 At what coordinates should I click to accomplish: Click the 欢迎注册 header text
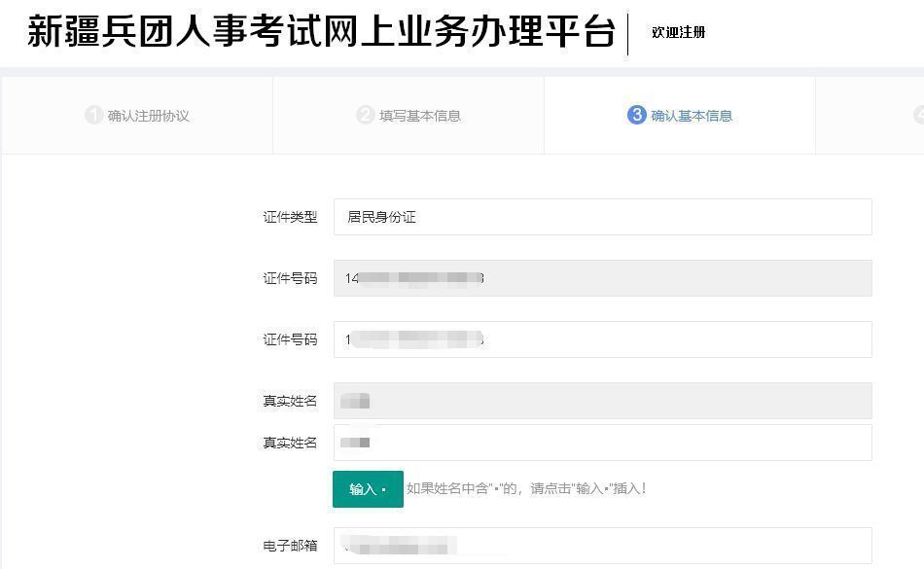[x=678, y=32]
